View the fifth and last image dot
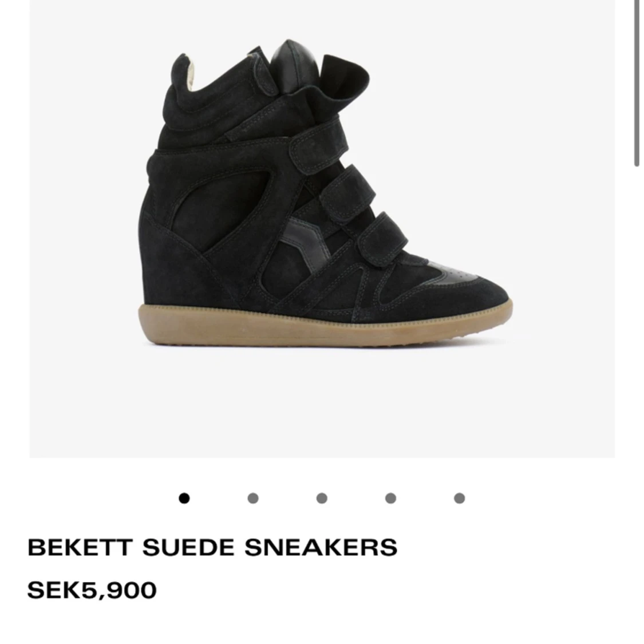Viewport: 644px width, 644px height. (459, 498)
